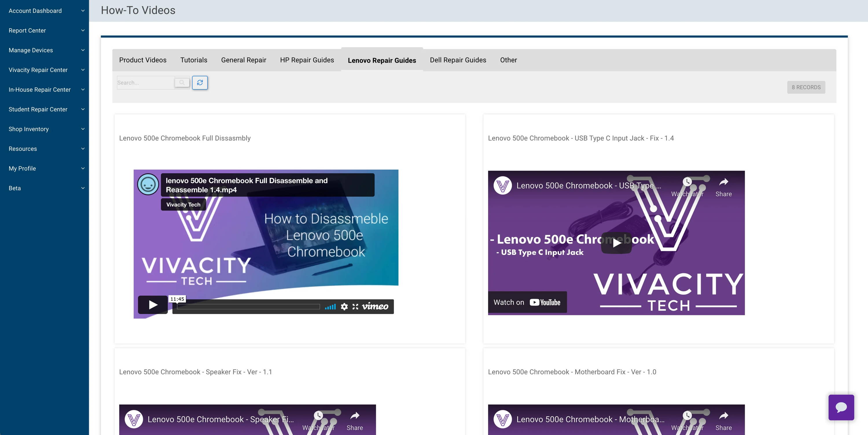Expand Resources menu
This screenshot has height=435, width=868.
[45, 149]
